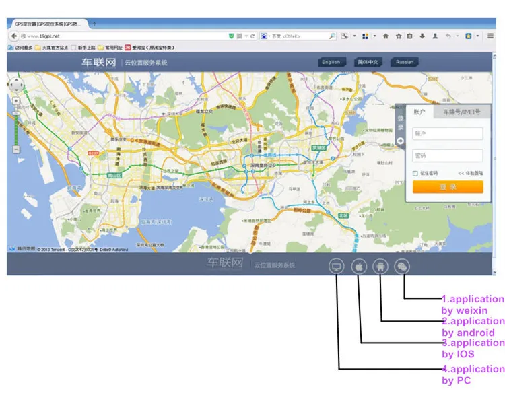This screenshot has width=505, height=420.
Task: Click the bookmark star icon in toolbar
Action: 398,36
